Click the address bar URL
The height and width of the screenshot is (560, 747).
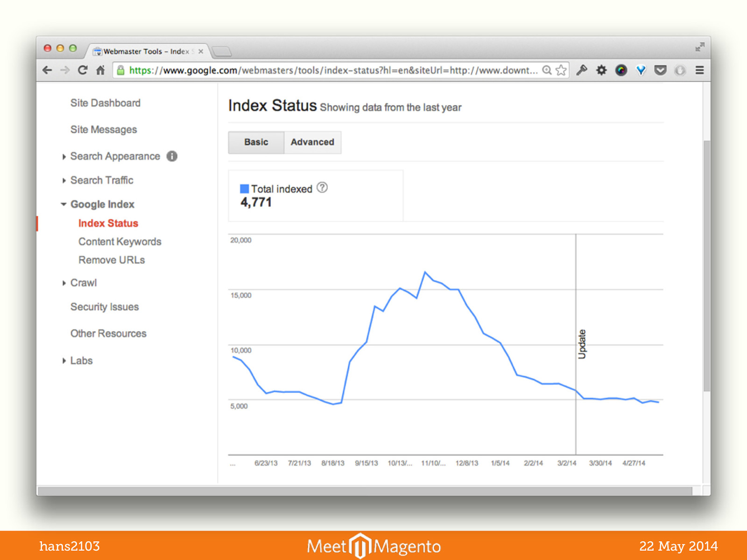point(333,70)
